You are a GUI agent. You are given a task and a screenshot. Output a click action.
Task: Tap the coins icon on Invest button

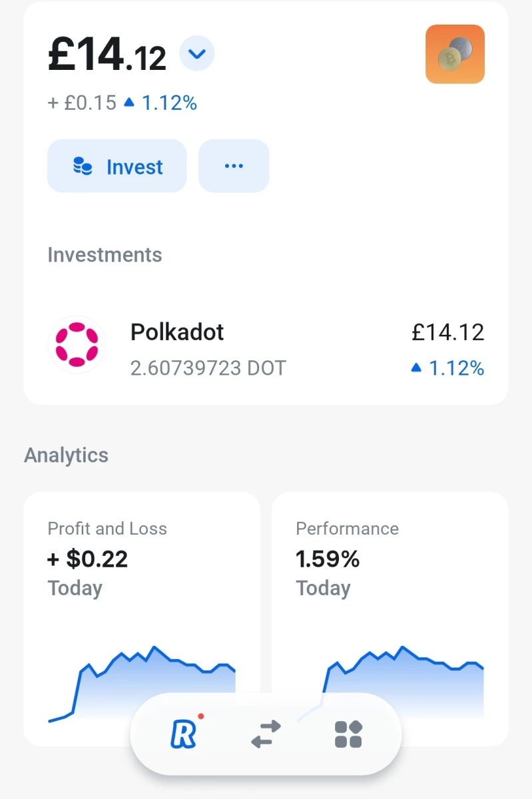(x=83, y=166)
